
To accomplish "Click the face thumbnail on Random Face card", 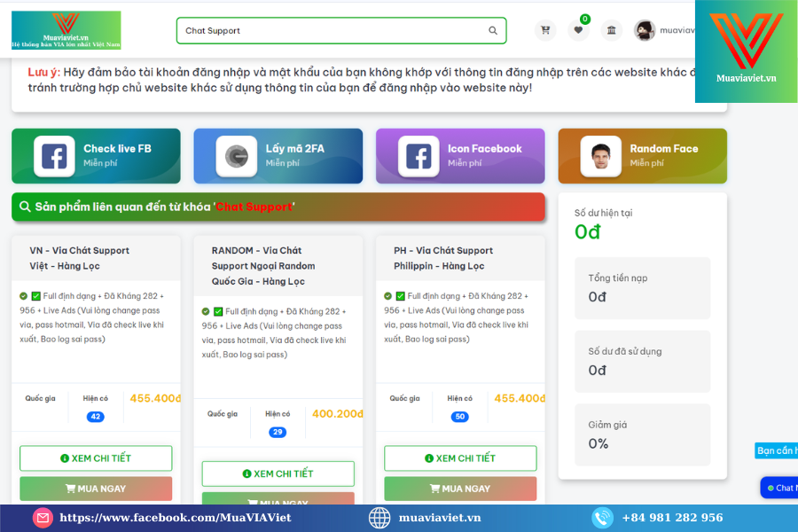I will pyautogui.click(x=601, y=156).
